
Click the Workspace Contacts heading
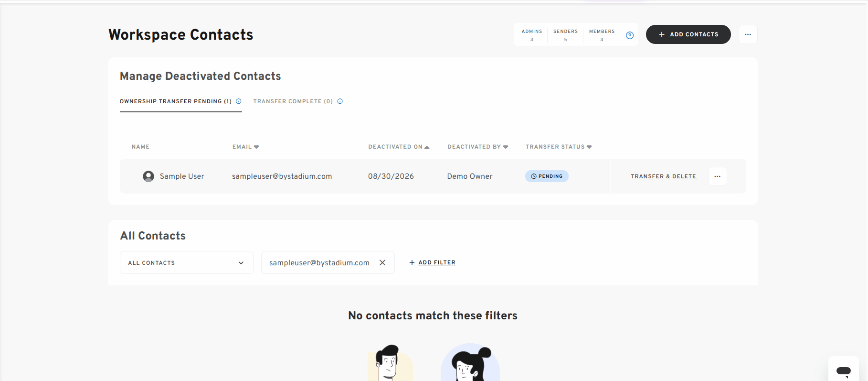[x=181, y=34]
